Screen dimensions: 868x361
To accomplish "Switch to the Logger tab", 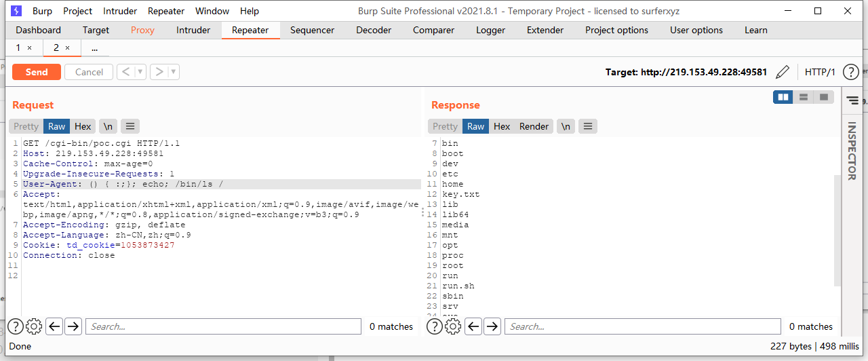I will coord(490,30).
